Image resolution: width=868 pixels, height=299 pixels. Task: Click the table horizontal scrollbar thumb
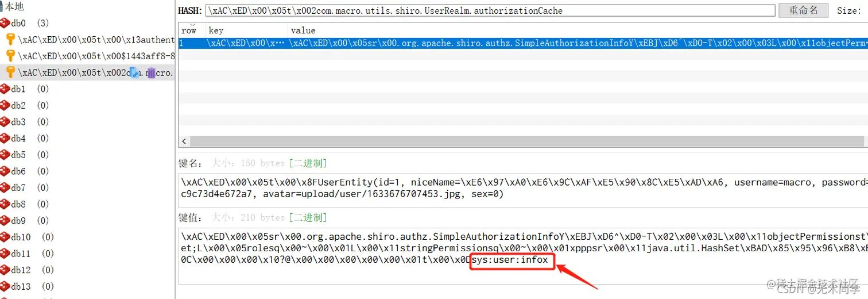point(526,141)
